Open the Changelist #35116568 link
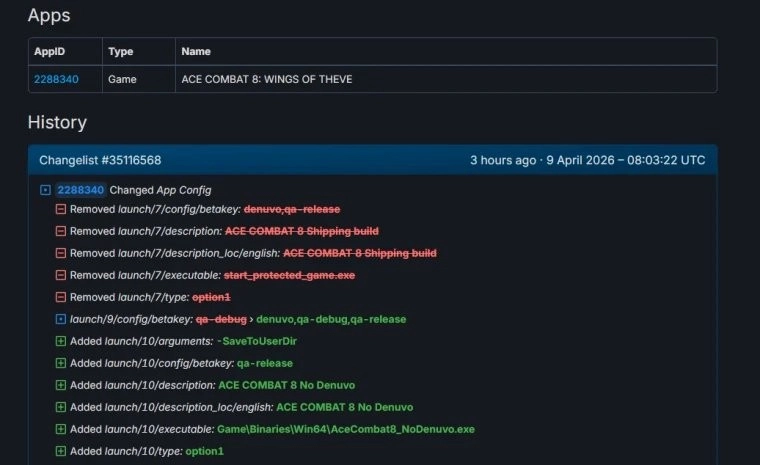The width and height of the screenshot is (760, 465). click(x=100, y=160)
